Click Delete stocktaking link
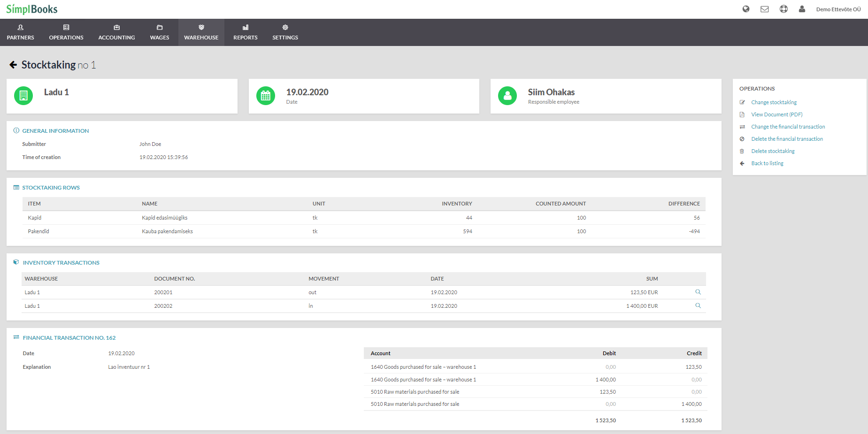 coord(773,151)
